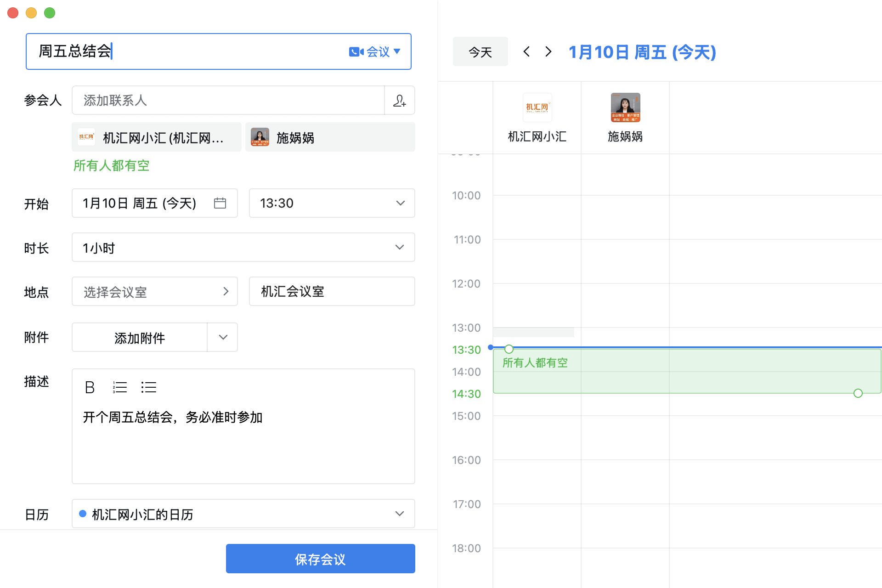Click the 10:00 time label

(466, 196)
